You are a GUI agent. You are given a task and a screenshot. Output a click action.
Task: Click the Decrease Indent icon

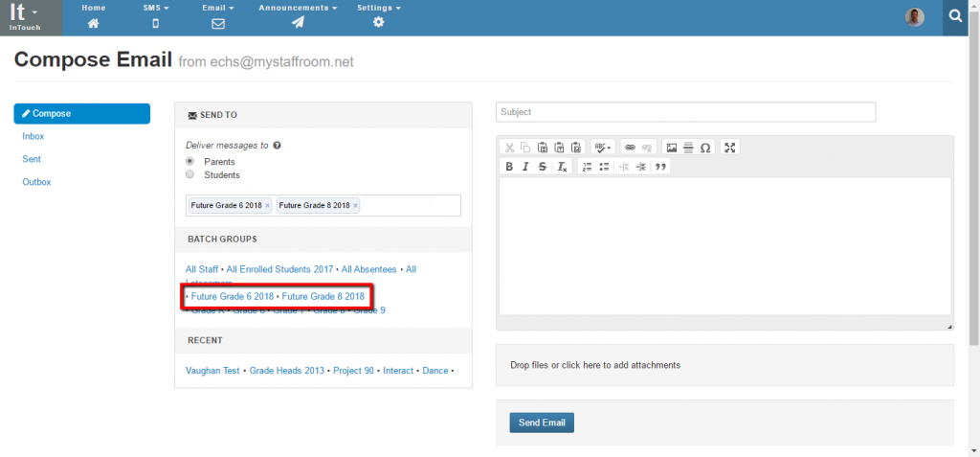pos(623,167)
